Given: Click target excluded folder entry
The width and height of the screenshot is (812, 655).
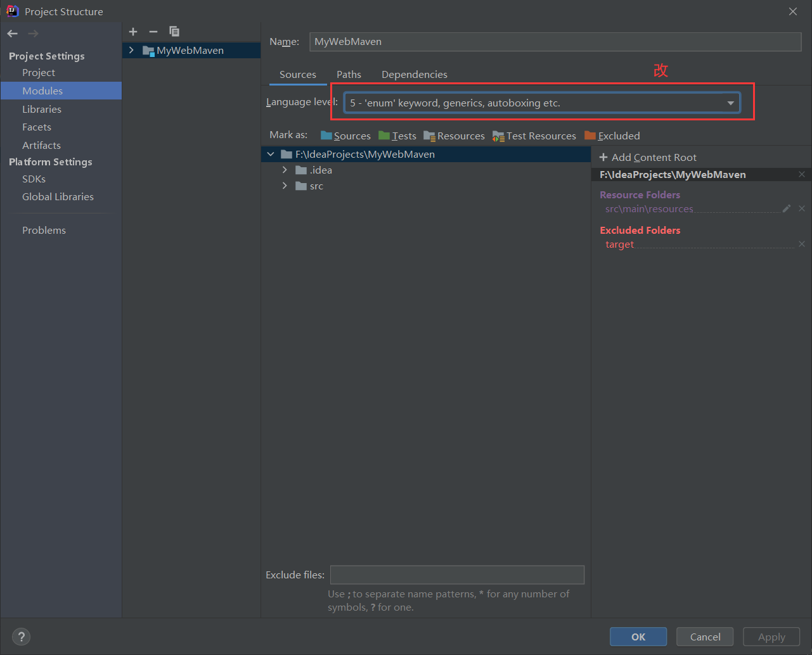Looking at the screenshot, I should [619, 244].
